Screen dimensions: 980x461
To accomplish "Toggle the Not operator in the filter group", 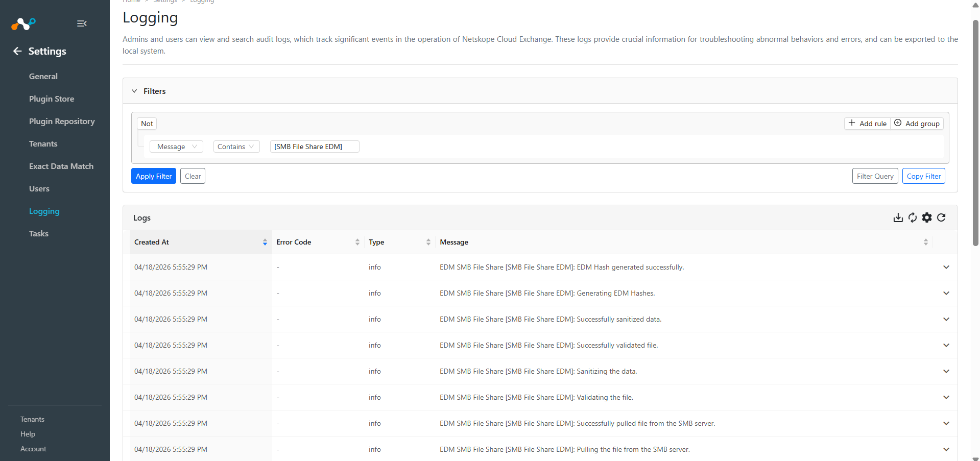I will (147, 124).
